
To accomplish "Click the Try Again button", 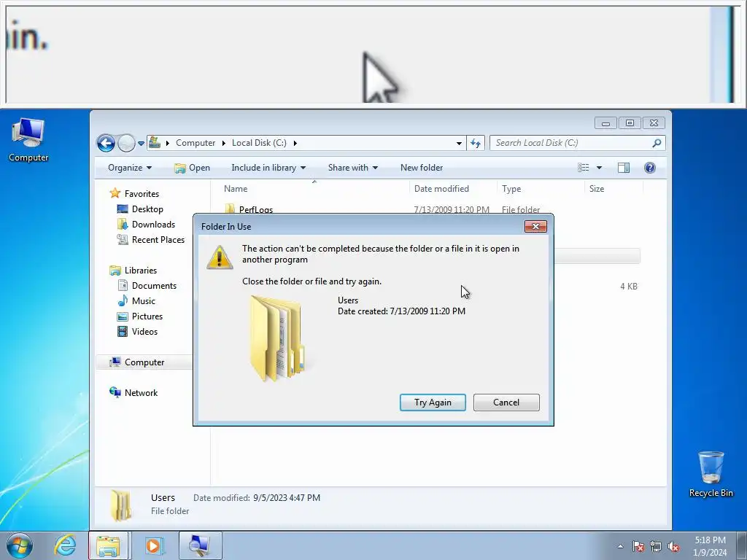I will coord(433,402).
